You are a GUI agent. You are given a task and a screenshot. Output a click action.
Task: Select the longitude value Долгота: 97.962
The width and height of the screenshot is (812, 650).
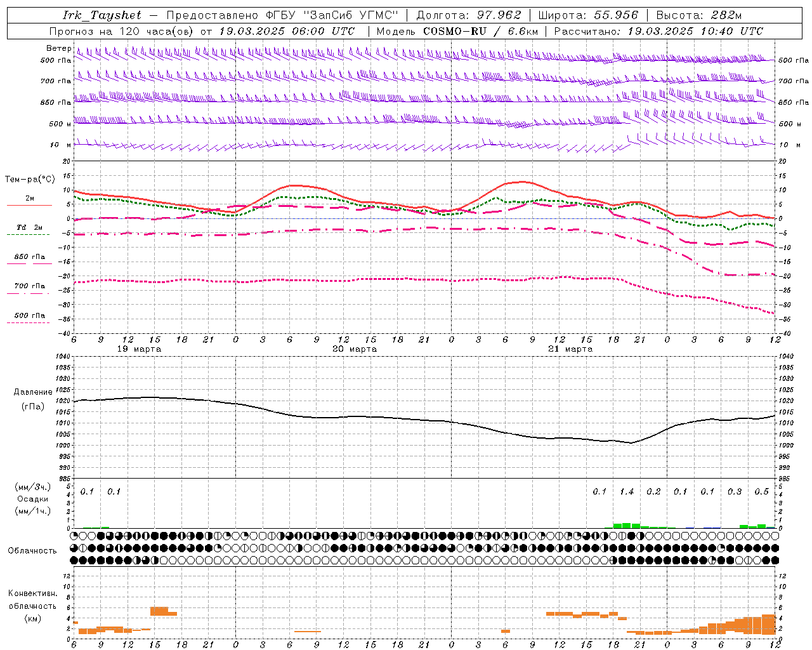(469, 15)
